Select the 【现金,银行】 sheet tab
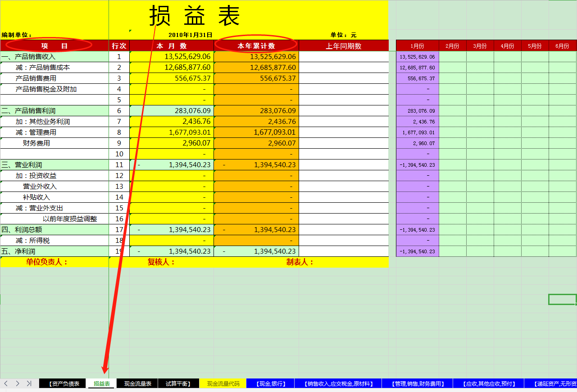 [x=270, y=383]
